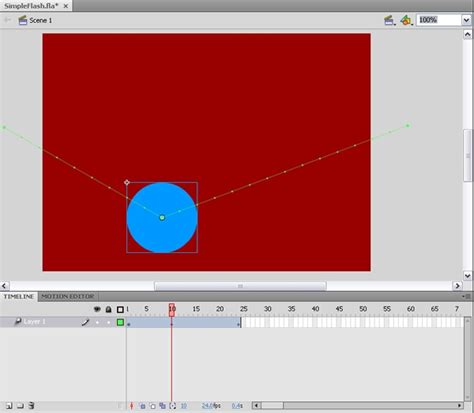Toggle lock all layers padlock icon
Viewport: 474px width, 413px height.
pyautogui.click(x=108, y=309)
